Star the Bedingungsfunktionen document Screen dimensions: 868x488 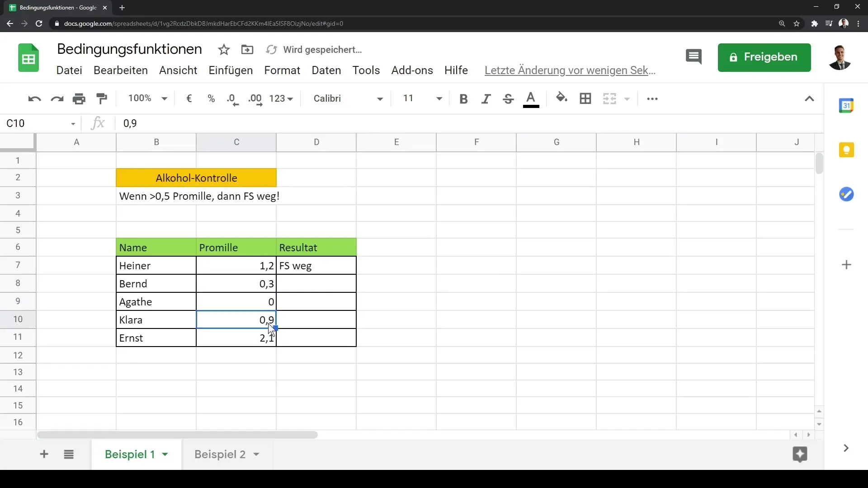point(224,50)
